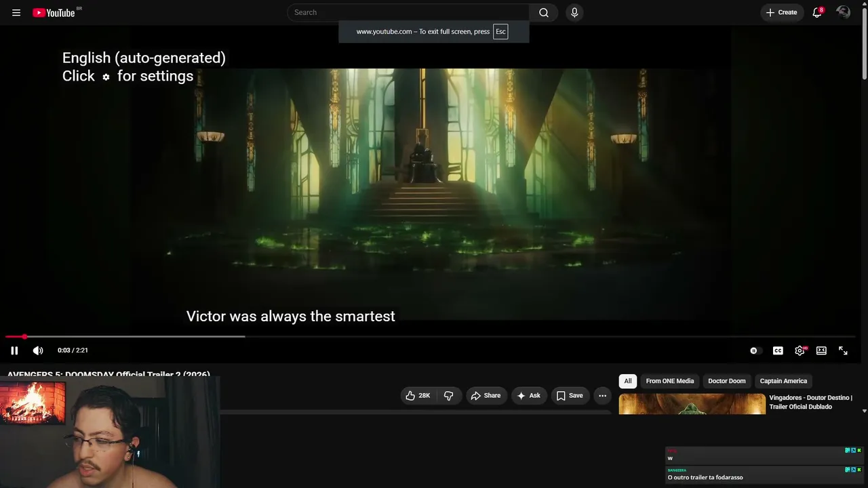Viewport: 868px width, 488px height.
Task: Share the video
Action: 486,396
